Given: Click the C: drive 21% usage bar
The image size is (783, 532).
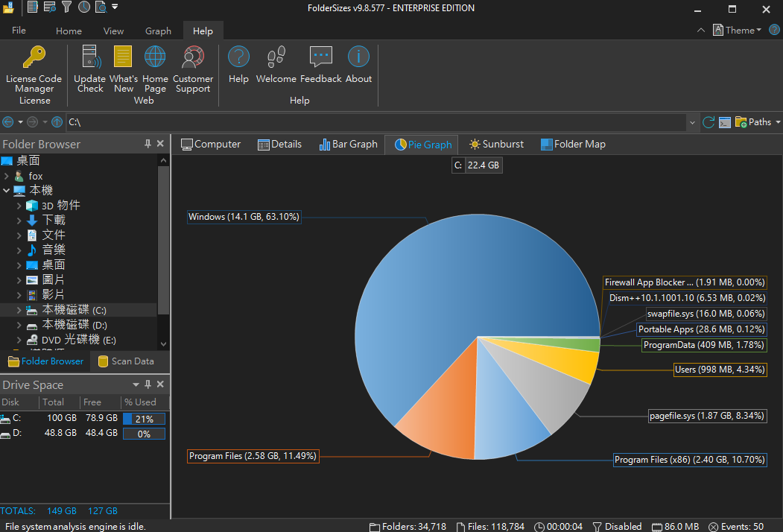Looking at the screenshot, I should tap(144, 419).
